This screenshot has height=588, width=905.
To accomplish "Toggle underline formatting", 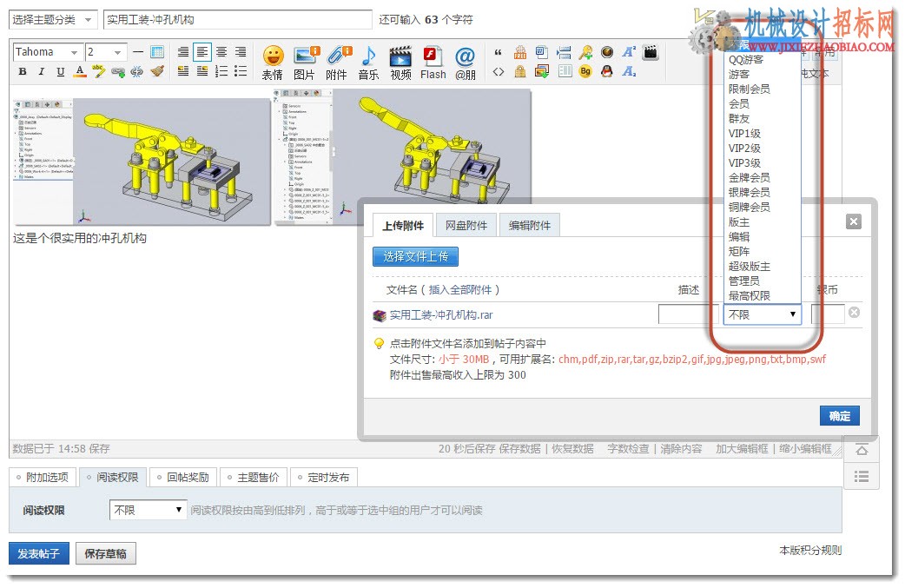I will click(x=61, y=71).
